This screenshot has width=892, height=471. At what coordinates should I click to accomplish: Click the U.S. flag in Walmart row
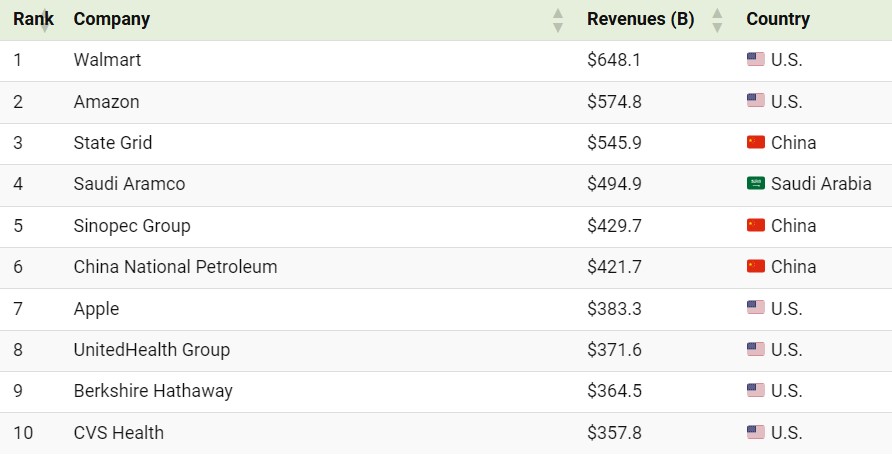[x=755, y=59]
